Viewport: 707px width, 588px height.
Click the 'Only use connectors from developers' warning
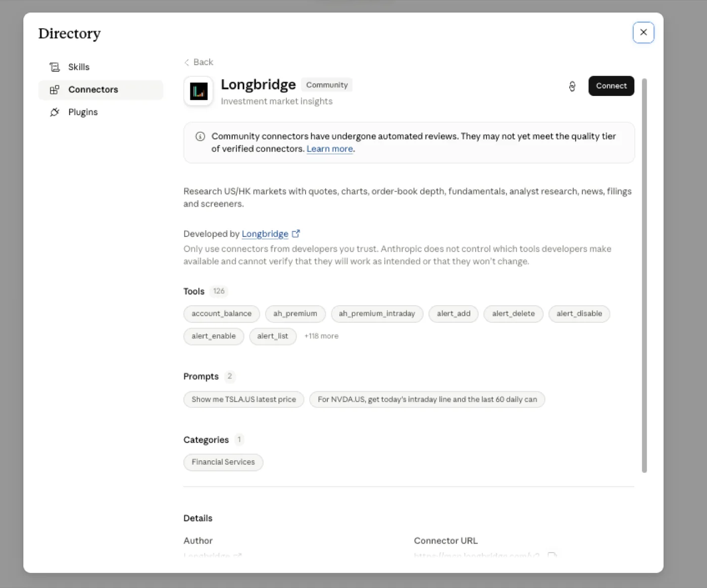[x=397, y=255]
